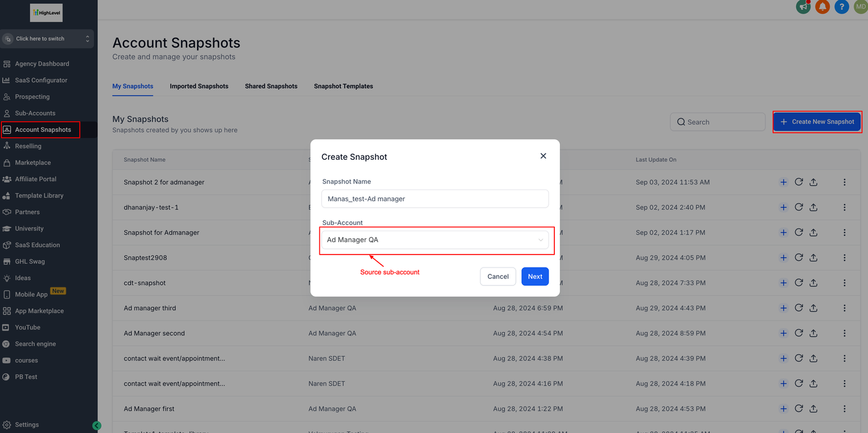Collapse the sidebar with the green arrow
Screen dimensions: 868x433
[x=97, y=426]
